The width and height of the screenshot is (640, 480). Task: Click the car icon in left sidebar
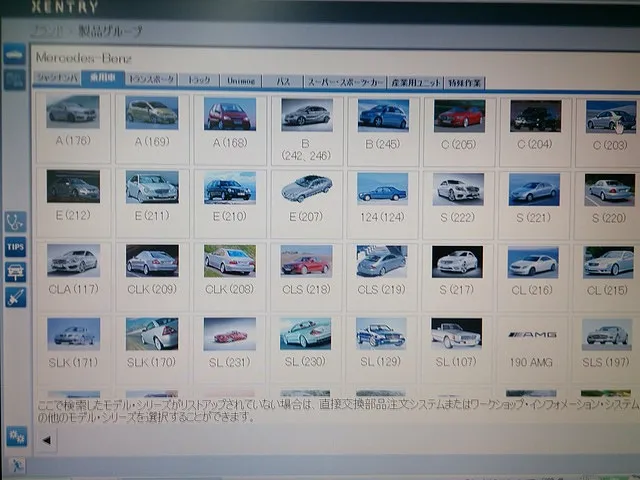point(15,54)
